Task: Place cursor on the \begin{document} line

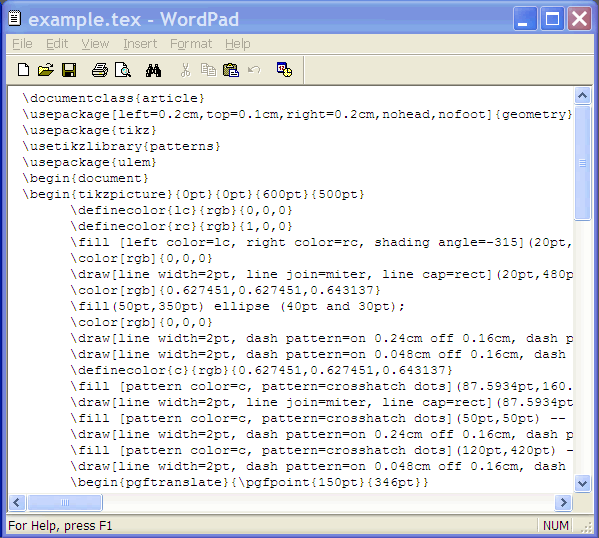Action: (85, 178)
